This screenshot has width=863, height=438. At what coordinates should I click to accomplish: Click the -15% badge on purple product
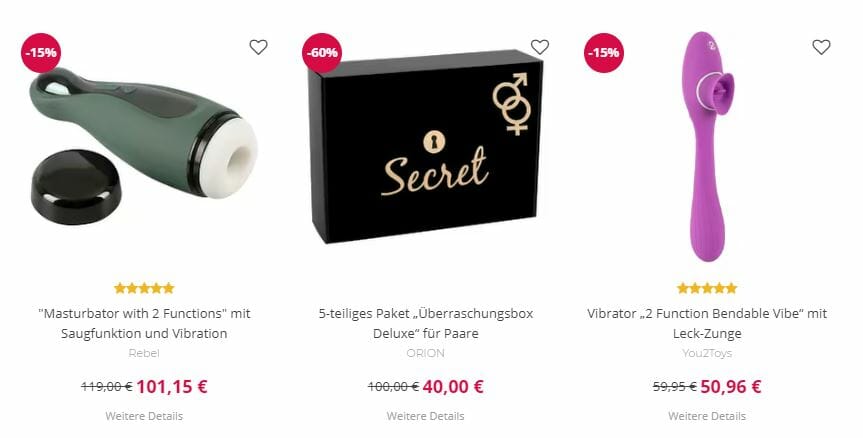tap(604, 53)
